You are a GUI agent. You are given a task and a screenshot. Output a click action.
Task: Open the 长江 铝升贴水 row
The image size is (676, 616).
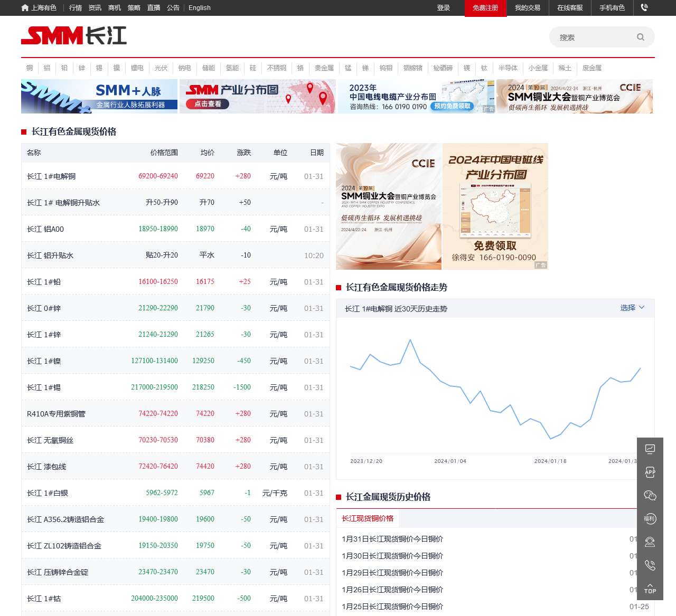pyautogui.click(x=175, y=255)
